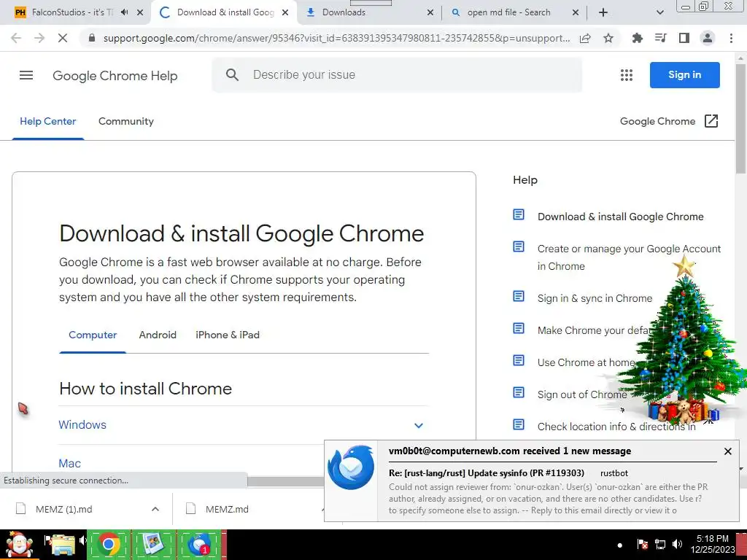This screenshot has width=747, height=560.
Task: Select the Help Center tab
Action: click(47, 121)
